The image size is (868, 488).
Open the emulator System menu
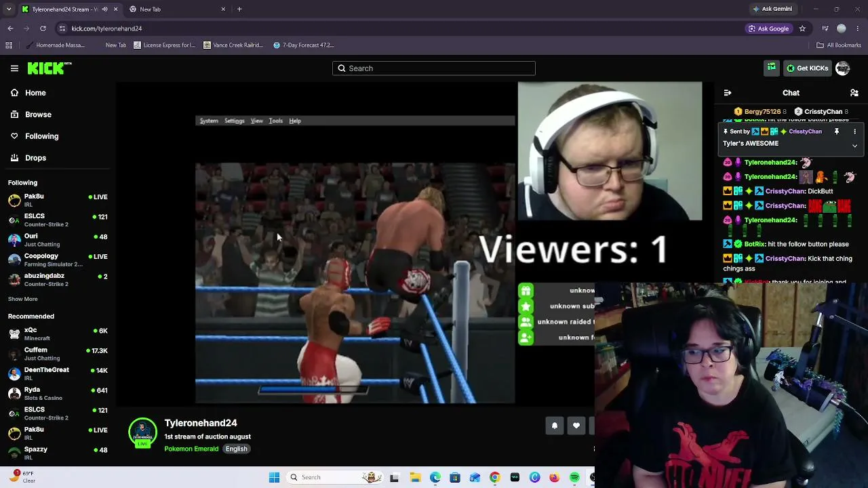coord(209,121)
